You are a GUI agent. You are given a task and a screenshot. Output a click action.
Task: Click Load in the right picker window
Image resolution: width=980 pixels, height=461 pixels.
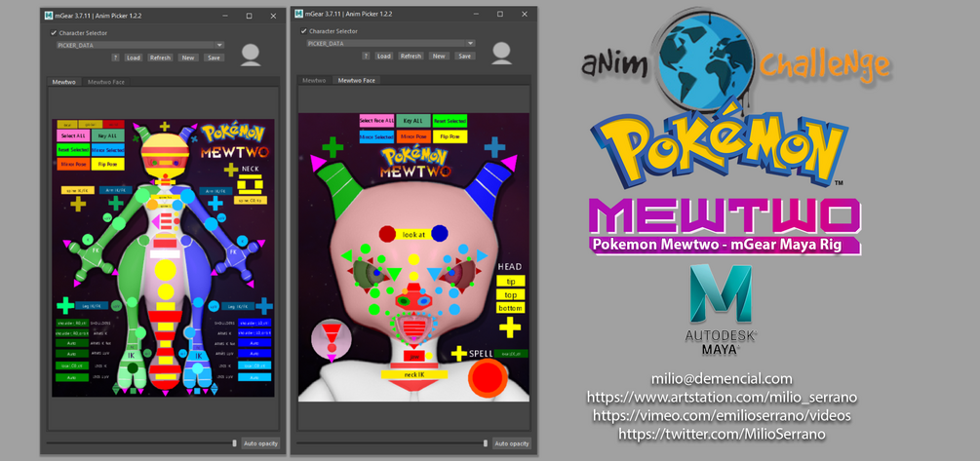coord(384,56)
